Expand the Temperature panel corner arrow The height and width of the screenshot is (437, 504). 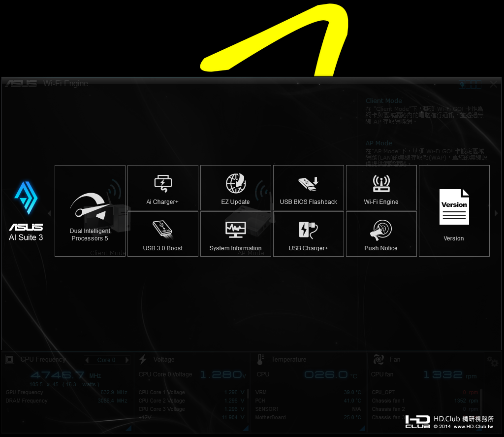pos(362,428)
